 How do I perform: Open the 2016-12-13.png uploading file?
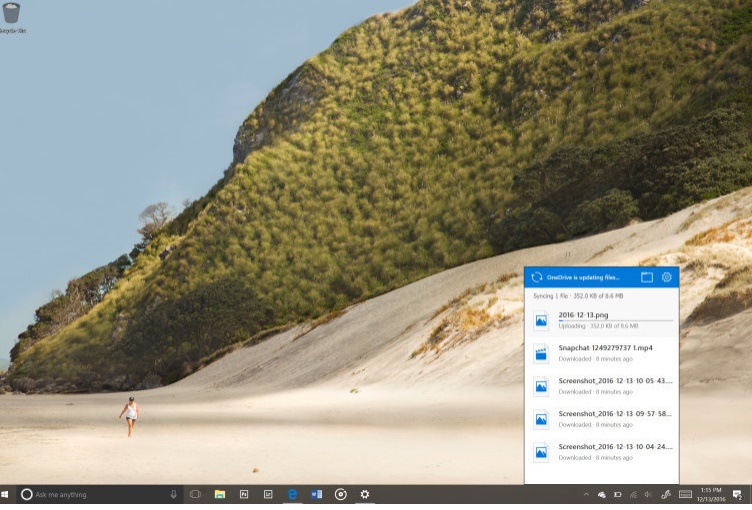pos(586,314)
